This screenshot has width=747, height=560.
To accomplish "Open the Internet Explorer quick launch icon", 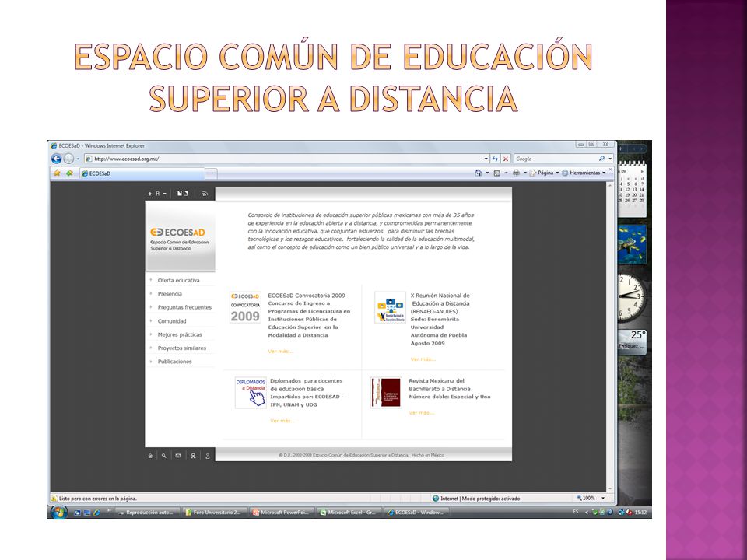I will 96,513.
